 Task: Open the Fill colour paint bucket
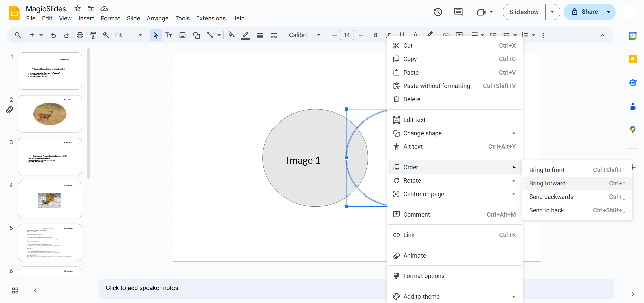tap(231, 35)
